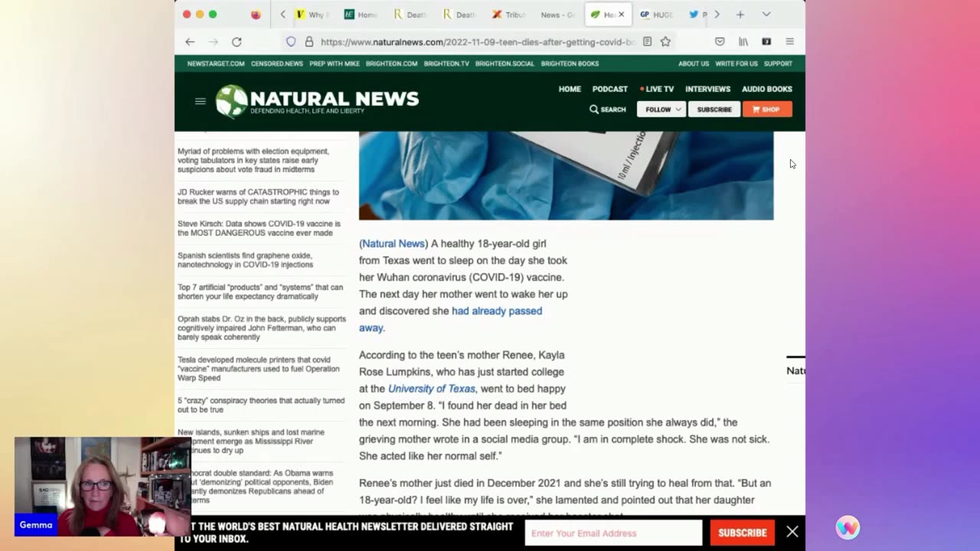Open 'Top 7 artificial products' headline
The image size is (980, 551).
(x=260, y=292)
